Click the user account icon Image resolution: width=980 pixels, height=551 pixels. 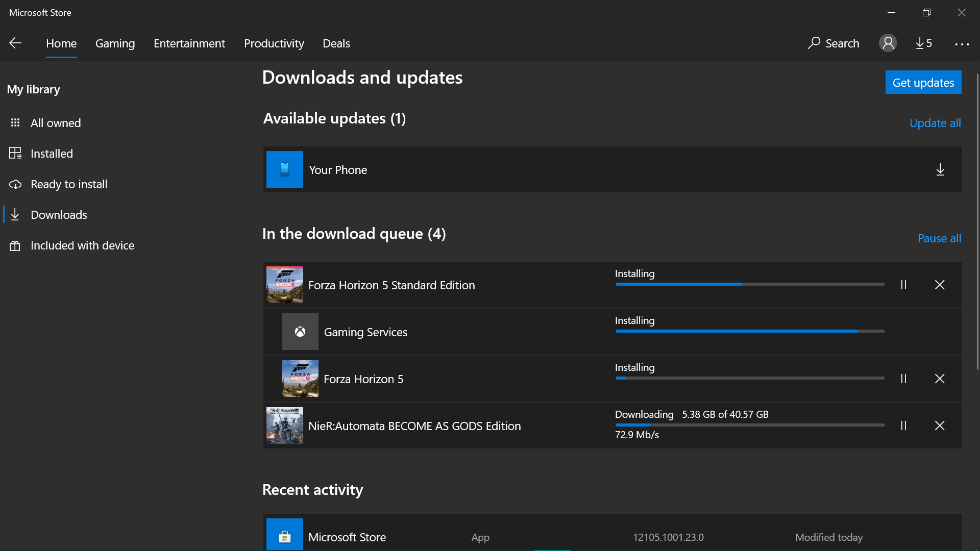889,42
